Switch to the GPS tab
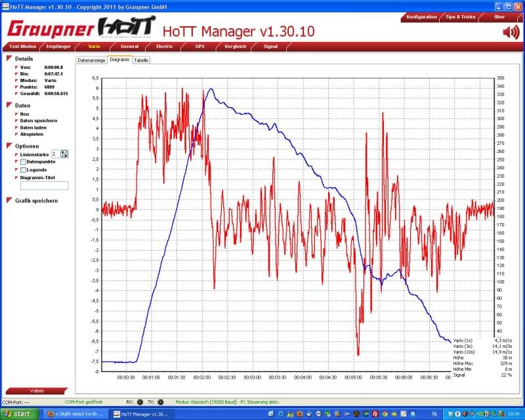525x420 pixels. click(x=200, y=47)
